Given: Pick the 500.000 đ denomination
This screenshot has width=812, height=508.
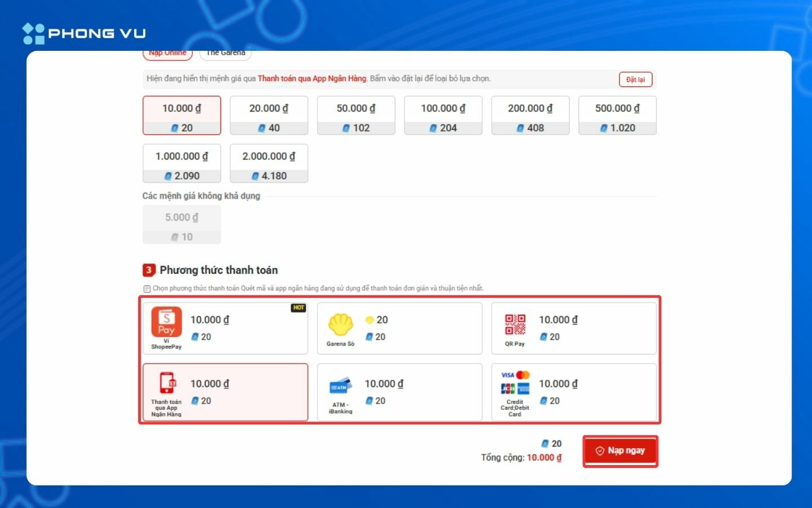Looking at the screenshot, I should tap(617, 116).
